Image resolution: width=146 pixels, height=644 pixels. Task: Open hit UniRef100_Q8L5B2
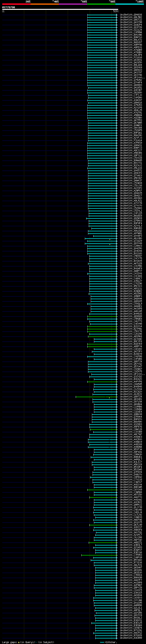pos(131,17)
